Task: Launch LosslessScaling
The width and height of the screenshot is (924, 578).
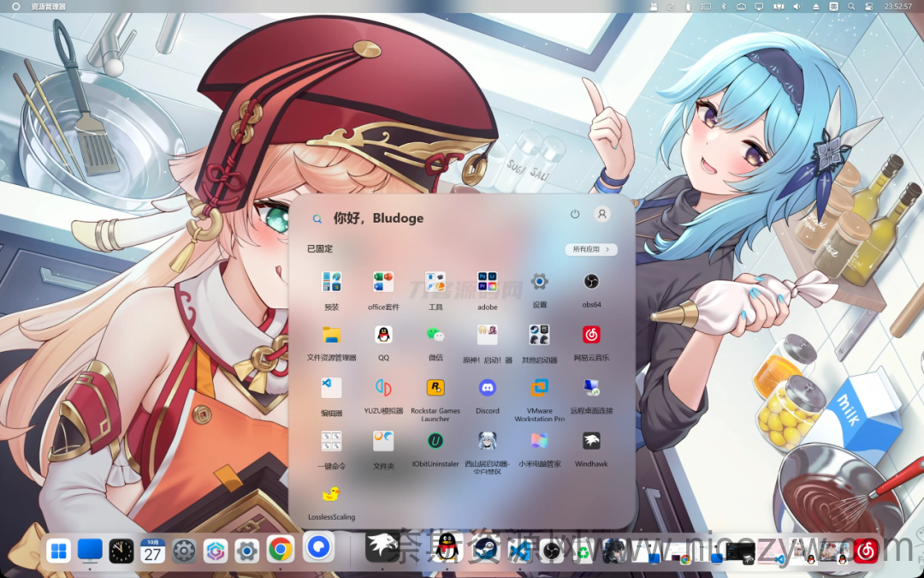Action: coord(332,494)
